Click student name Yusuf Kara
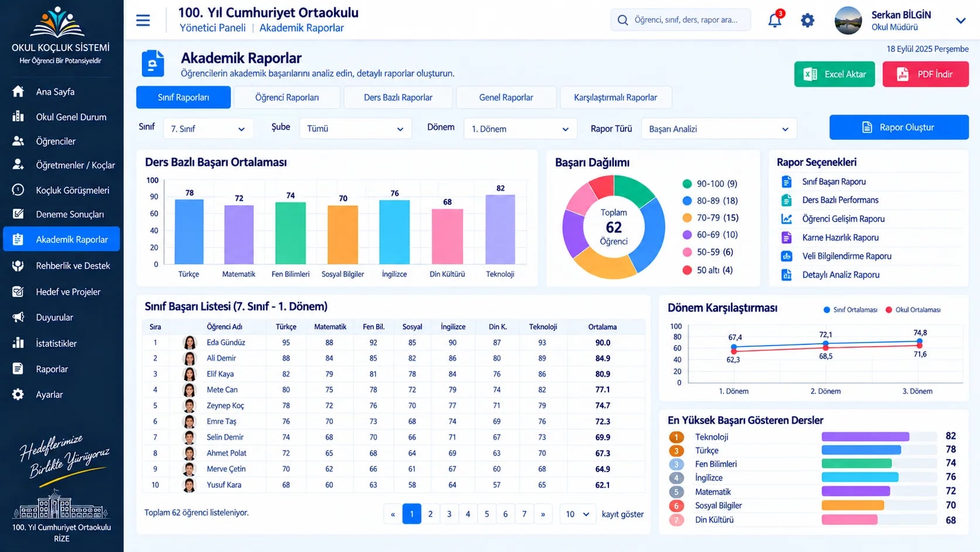980x552 pixels. (224, 485)
